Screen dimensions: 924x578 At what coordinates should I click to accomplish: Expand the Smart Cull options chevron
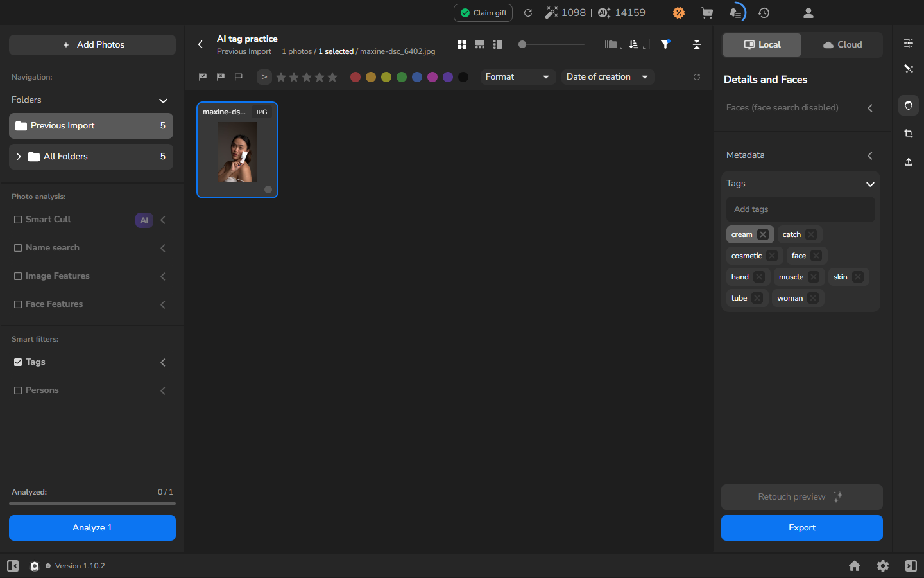pos(163,220)
